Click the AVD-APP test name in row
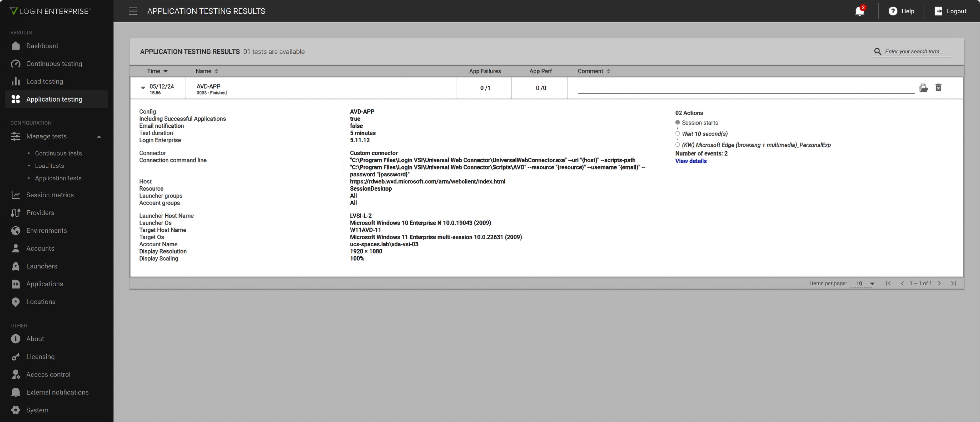The height and width of the screenshot is (422, 980). [x=209, y=86]
